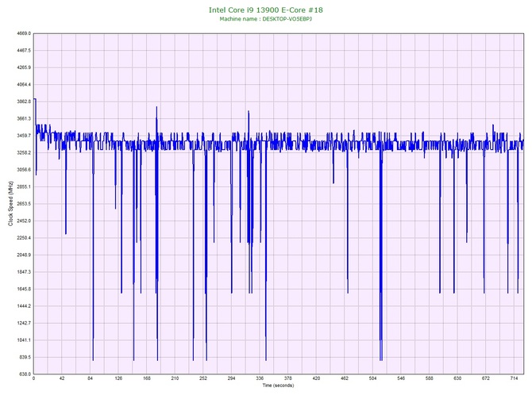This screenshot has width=532, height=399.
Task: Click the x-axis tick label 84
Action: pos(91,378)
